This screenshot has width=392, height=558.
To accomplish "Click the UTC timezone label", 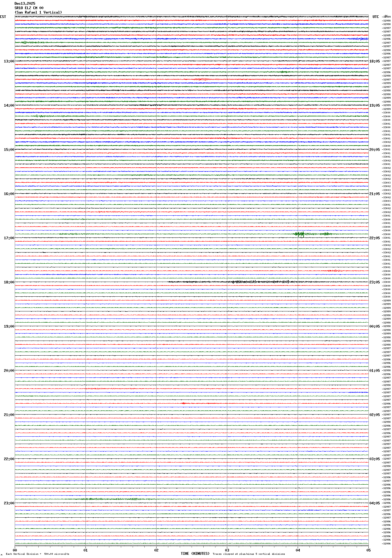I will (x=375, y=17).
